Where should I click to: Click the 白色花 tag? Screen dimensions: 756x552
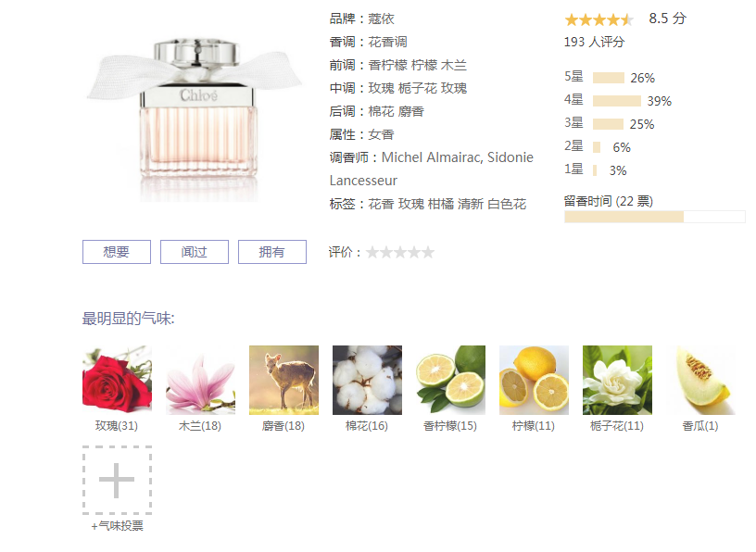coord(507,204)
